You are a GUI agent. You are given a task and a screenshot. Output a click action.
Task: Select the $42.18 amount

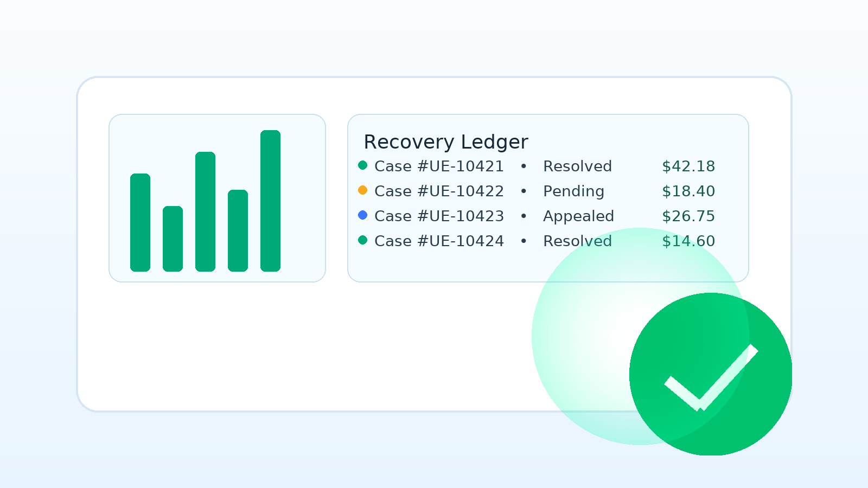pos(688,166)
